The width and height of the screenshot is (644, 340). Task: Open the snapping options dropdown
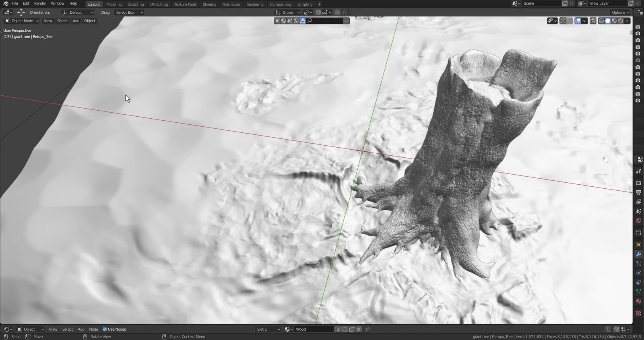pos(327,12)
